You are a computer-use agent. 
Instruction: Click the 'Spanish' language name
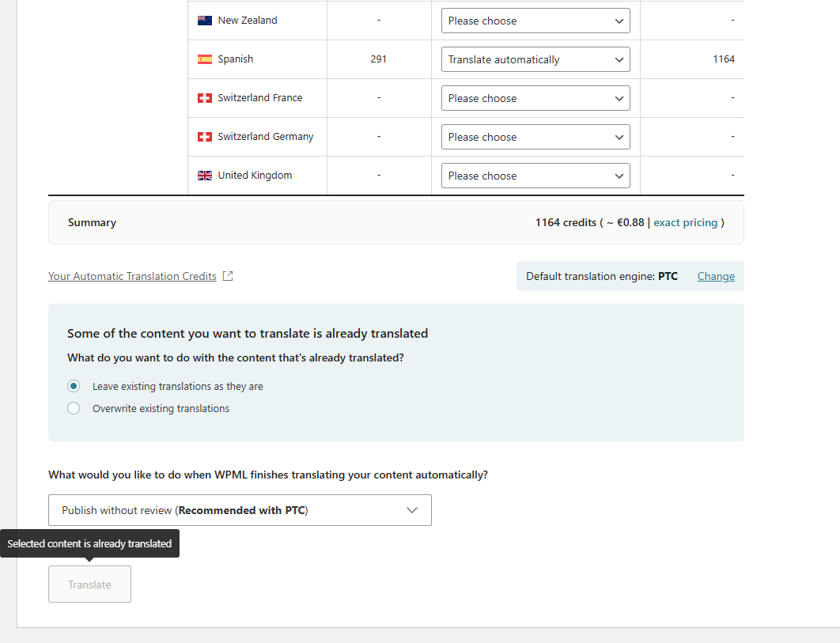(x=235, y=59)
